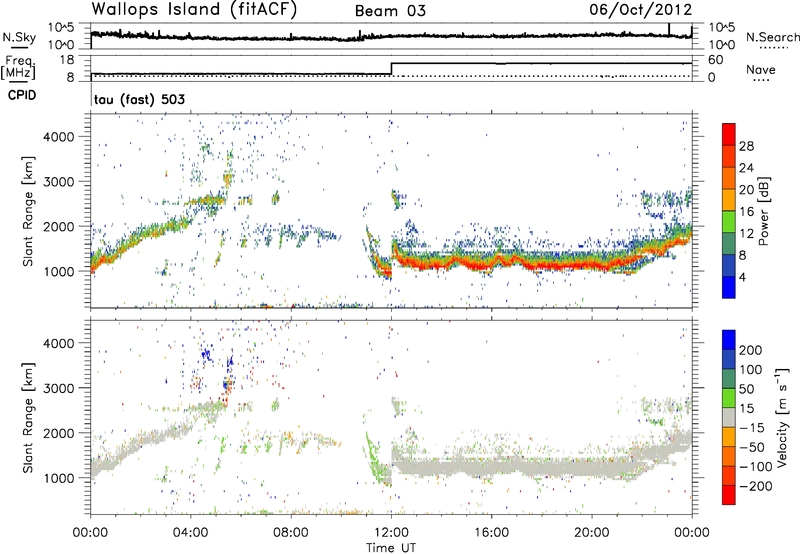Image resolution: width=800 pixels, height=554 pixels.
Task: Click the 'Nave' legend label
Action: 761,70
